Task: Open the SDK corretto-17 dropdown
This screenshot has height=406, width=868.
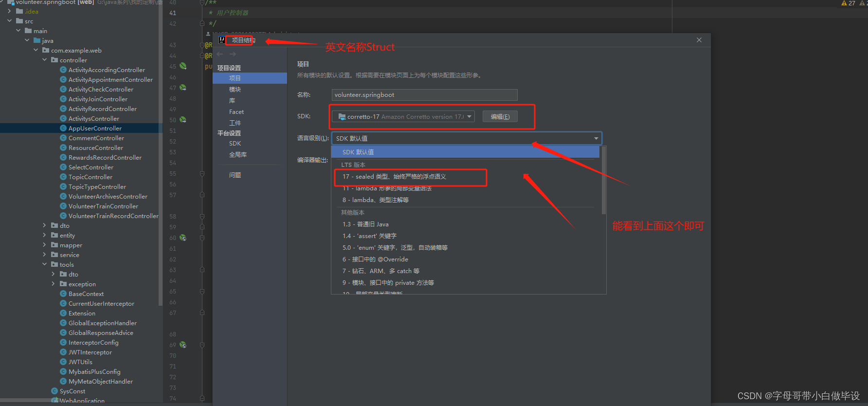Action: (403, 117)
